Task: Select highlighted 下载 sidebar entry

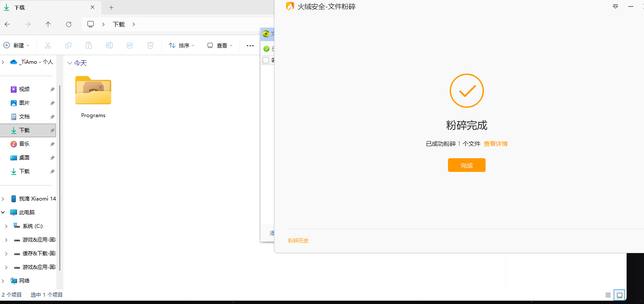Action: tap(28, 130)
